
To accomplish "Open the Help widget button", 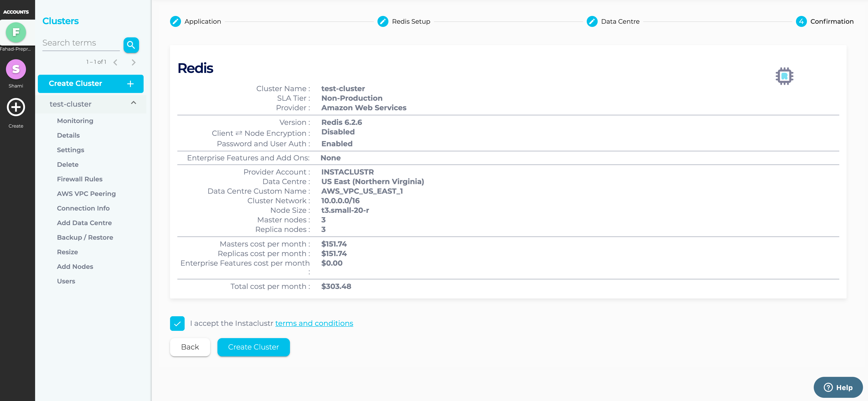I will point(838,387).
